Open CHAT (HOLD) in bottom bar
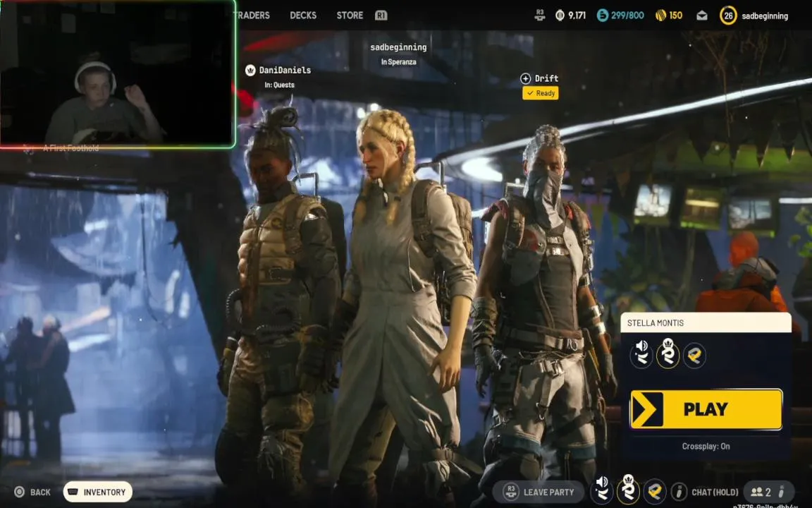 coord(715,492)
